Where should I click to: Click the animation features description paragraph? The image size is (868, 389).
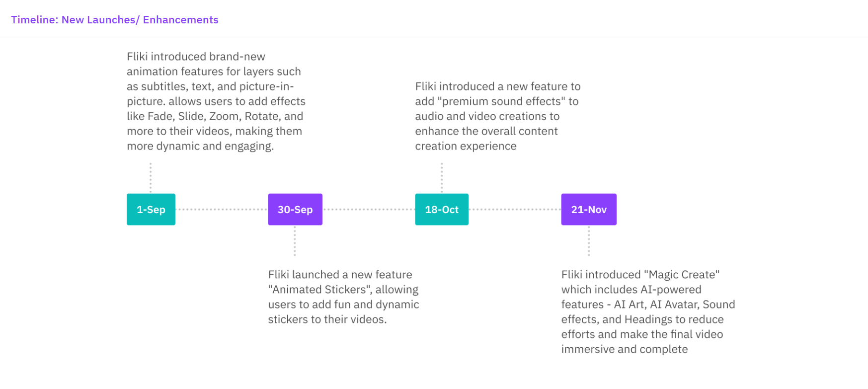click(x=216, y=101)
